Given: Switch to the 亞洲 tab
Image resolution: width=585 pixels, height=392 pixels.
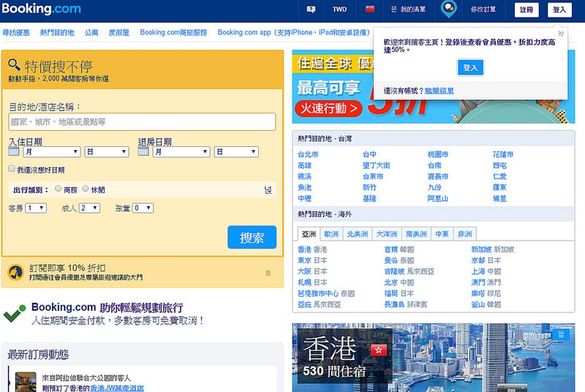Looking at the screenshot, I should pyautogui.click(x=309, y=234).
